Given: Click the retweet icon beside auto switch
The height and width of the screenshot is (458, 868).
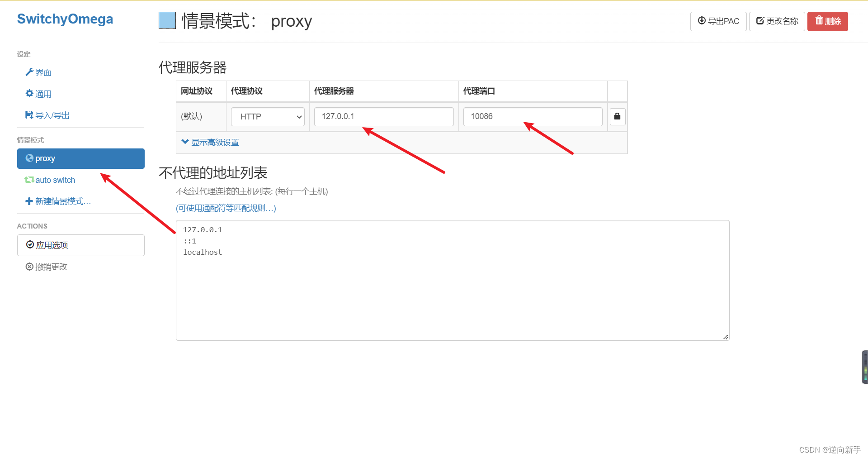Looking at the screenshot, I should coord(29,180).
